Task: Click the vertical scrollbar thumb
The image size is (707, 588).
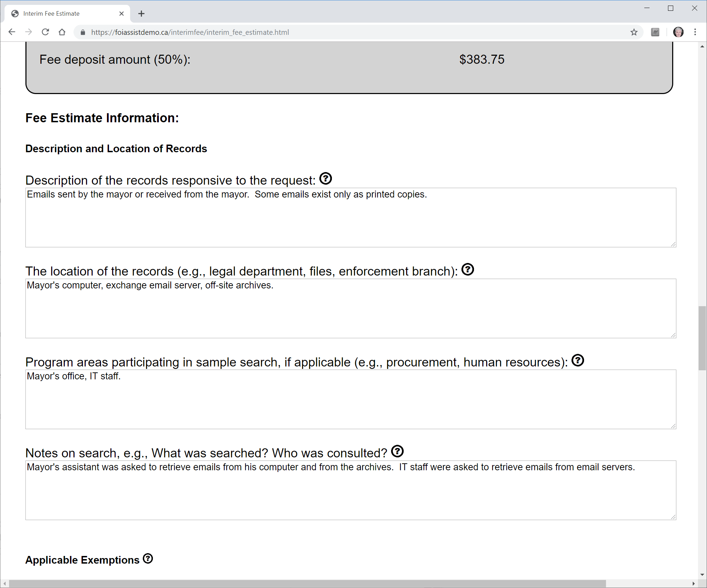Action: click(x=702, y=338)
